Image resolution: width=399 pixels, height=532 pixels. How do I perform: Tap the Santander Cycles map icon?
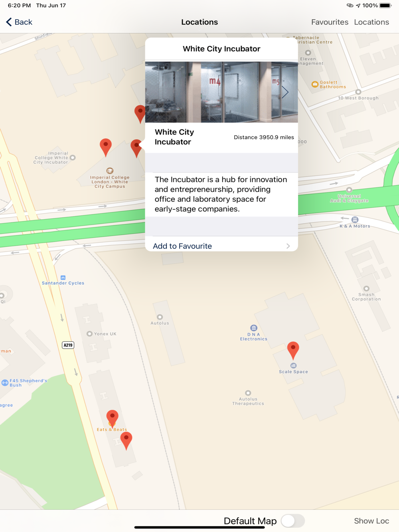pos(63,278)
